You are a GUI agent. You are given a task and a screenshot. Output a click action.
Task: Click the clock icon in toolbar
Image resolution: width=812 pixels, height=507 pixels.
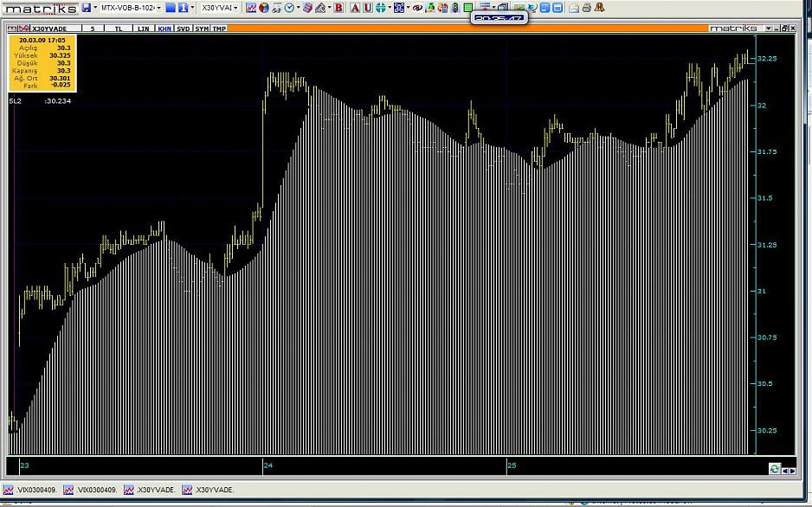tap(288, 8)
